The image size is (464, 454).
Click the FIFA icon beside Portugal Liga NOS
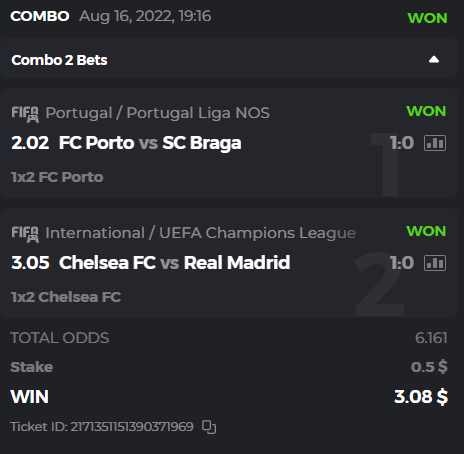point(25,114)
